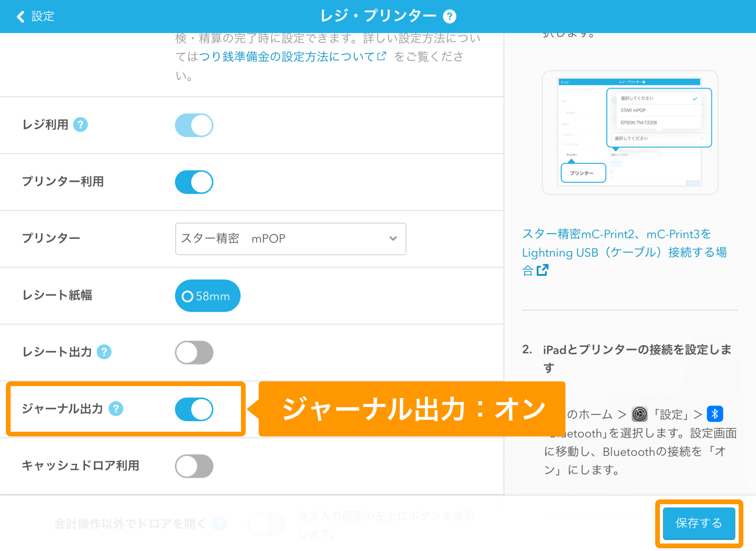Select the 58mm receipt paper width option
Image resolution: width=756 pixels, height=551 pixels.
coord(208,296)
